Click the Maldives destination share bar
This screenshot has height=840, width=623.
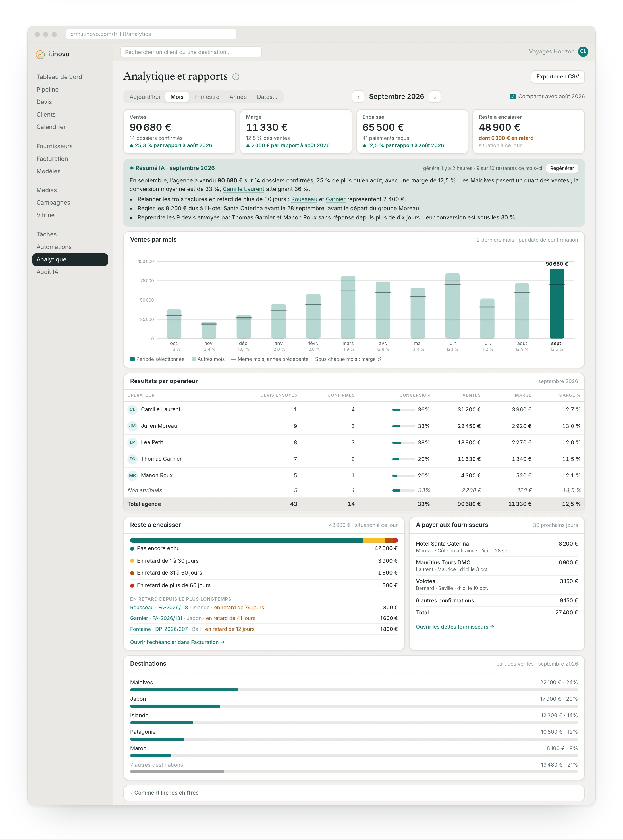354,690
